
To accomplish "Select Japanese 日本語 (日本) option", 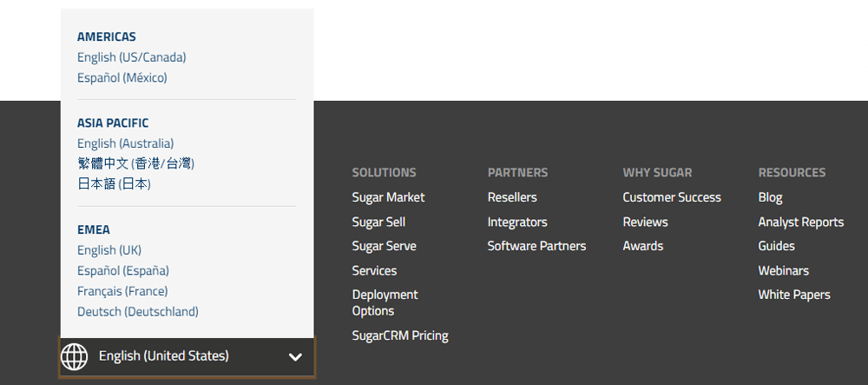I will (x=114, y=184).
